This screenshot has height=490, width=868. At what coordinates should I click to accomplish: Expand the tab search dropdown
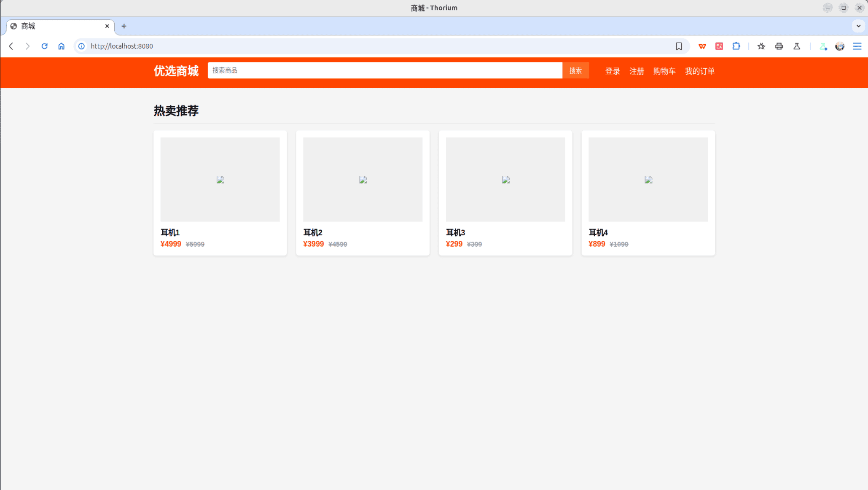coord(858,26)
